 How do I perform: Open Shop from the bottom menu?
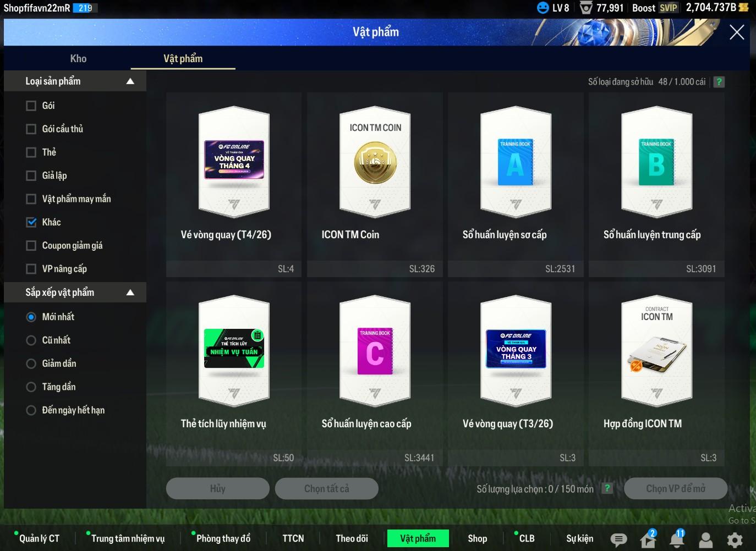pos(477,538)
